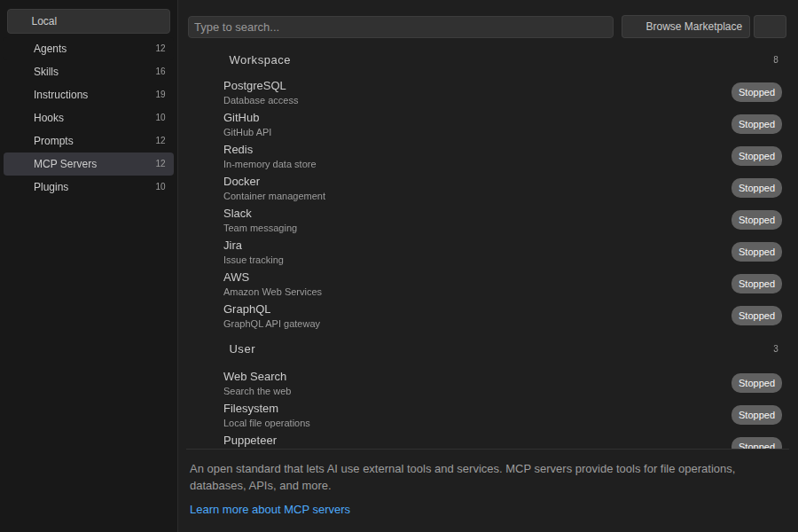Click the Stopped badge for Jira
Viewport: 798px width, 532px height.
757,252
